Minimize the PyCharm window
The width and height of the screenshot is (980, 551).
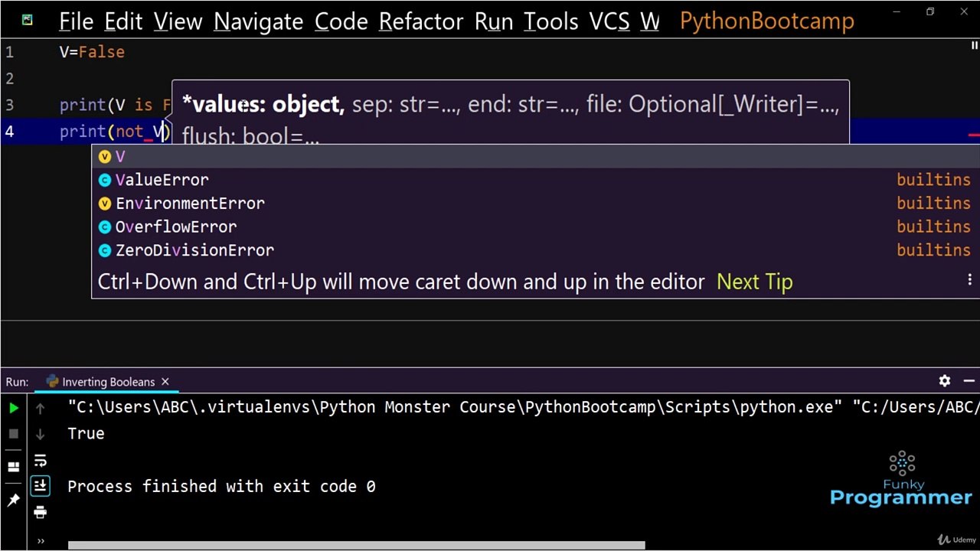point(897,11)
